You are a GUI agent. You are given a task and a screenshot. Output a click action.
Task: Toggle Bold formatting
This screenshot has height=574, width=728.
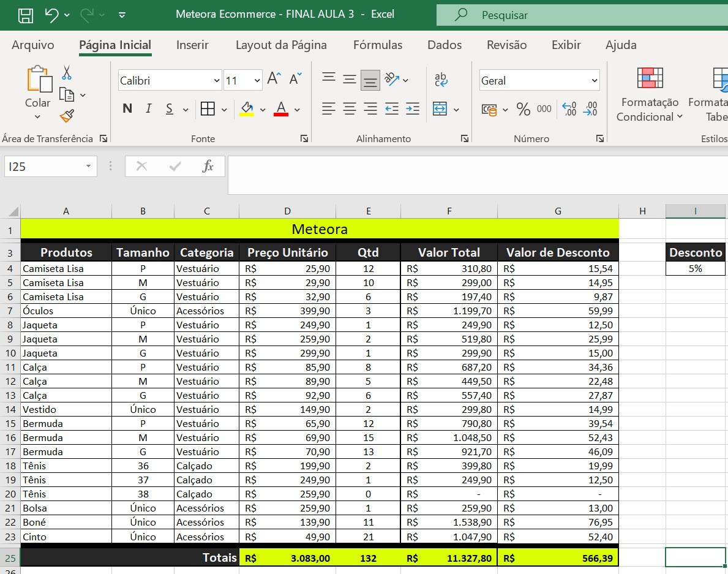(x=127, y=109)
